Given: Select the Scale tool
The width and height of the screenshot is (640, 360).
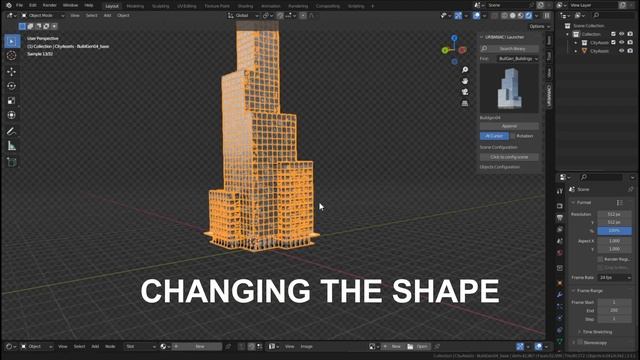Looking at the screenshot, I should tap(11, 101).
